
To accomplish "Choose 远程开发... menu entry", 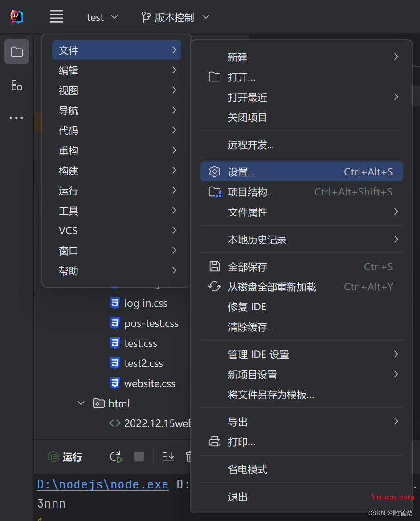I will click(302, 145).
